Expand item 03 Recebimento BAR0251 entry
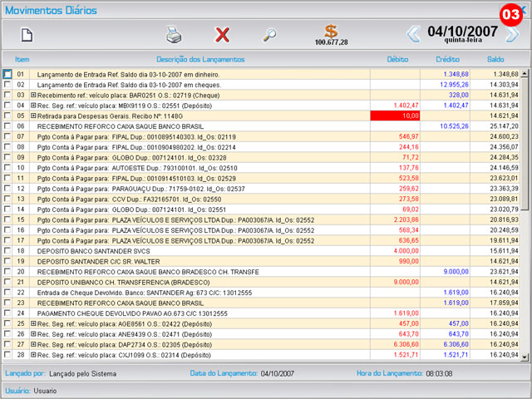Viewport: 532px width, 399px height. point(33,96)
